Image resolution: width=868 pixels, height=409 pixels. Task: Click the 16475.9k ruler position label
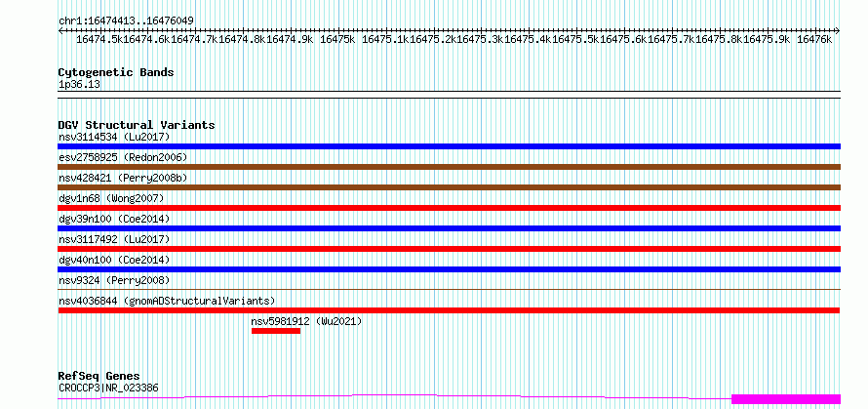767,39
